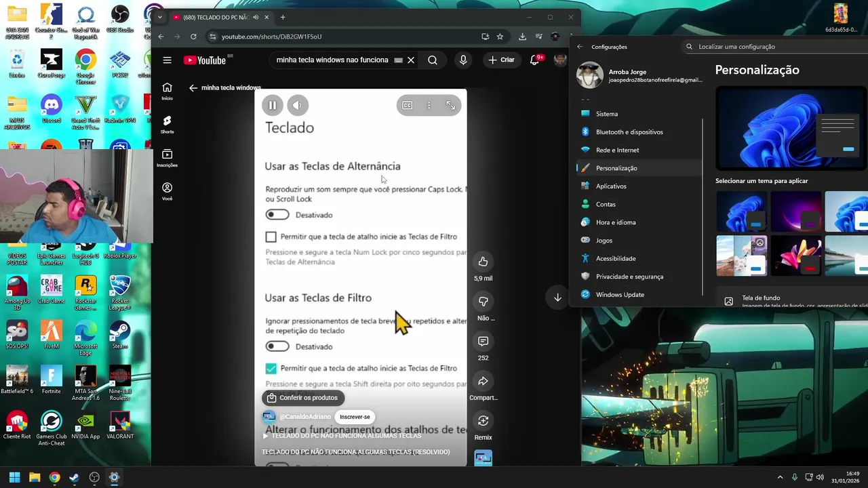Image resolution: width=868 pixels, height=488 pixels.
Task: Open YouTube notifications bell
Action: click(535, 60)
